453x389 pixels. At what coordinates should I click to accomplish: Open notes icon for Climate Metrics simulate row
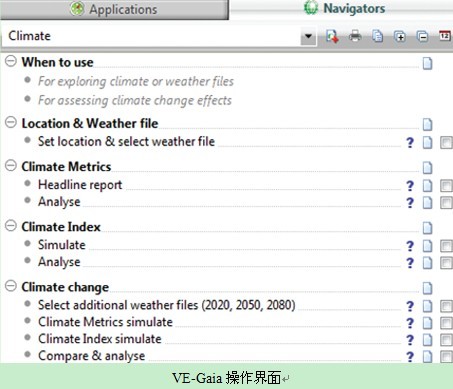point(427,323)
